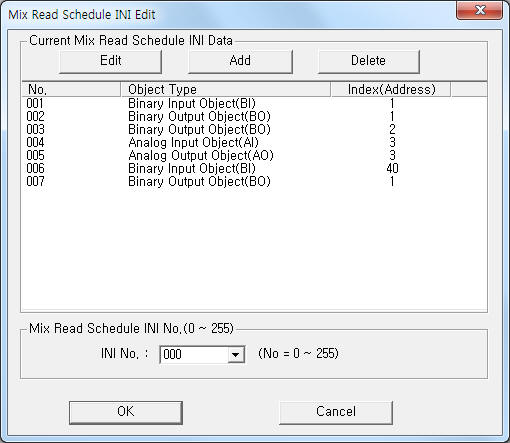Confirm the dialog with OK
This screenshot has width=510, height=443.
pyautogui.click(x=126, y=412)
